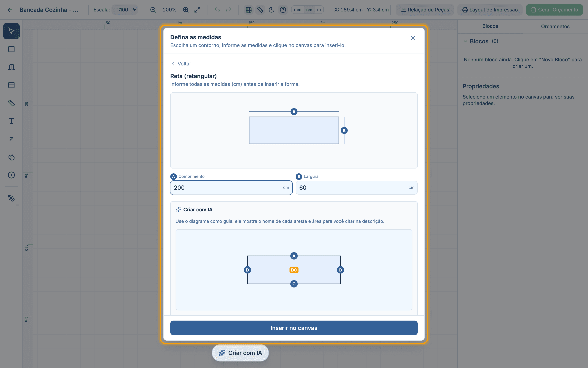Select the pen drawing tool

11,198
